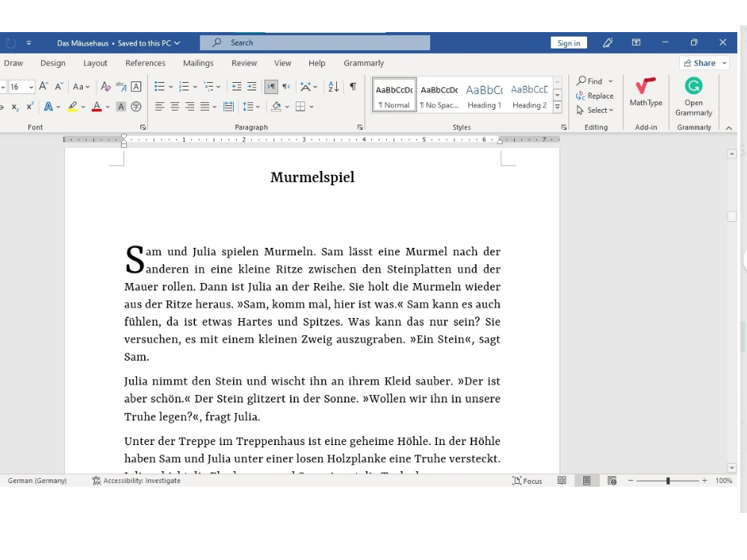Open the Design tab
The width and height of the screenshot is (747, 560).
[x=53, y=63]
